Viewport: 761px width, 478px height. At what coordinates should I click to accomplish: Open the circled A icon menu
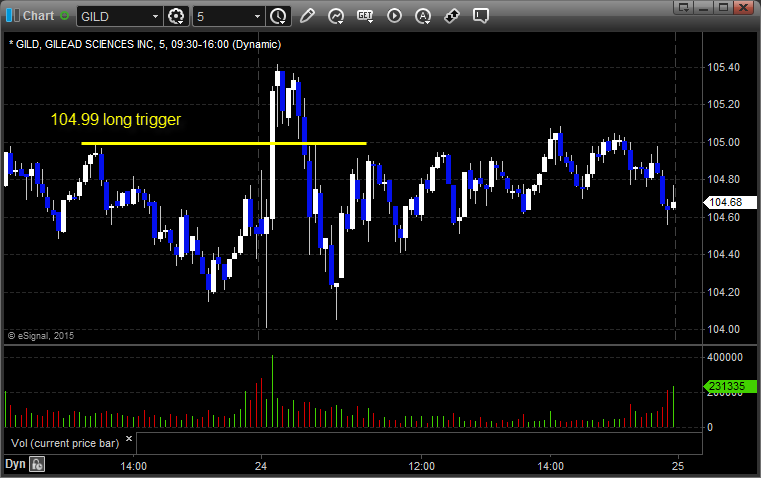tap(423, 16)
